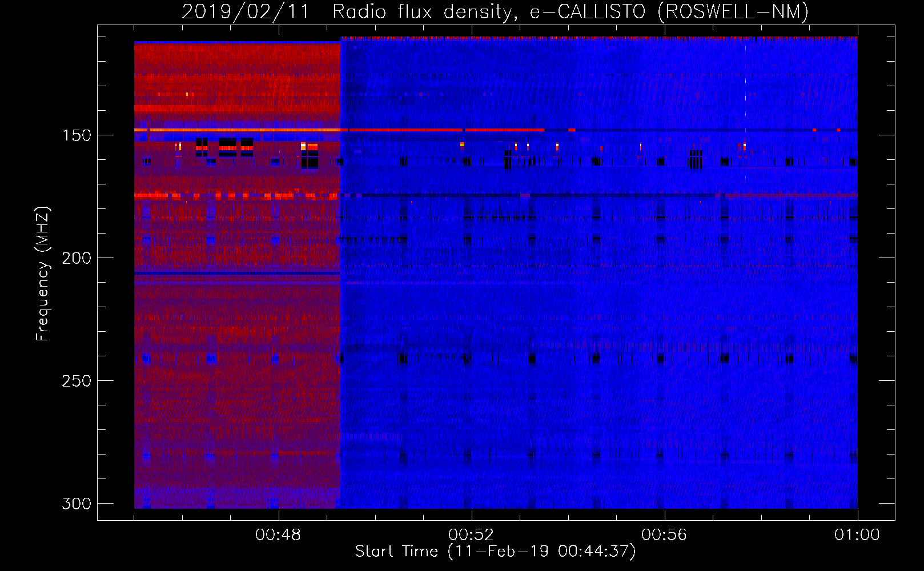Click the 'Start Time (11-Feb-19 00:44:37)' x-axis label
The image size is (924, 571).
(496, 552)
